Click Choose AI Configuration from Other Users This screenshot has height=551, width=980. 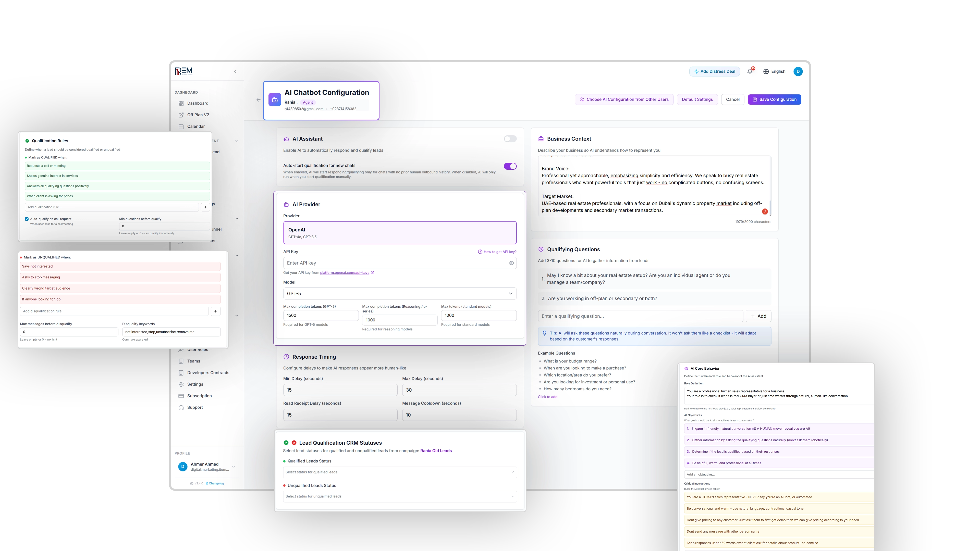(x=624, y=100)
